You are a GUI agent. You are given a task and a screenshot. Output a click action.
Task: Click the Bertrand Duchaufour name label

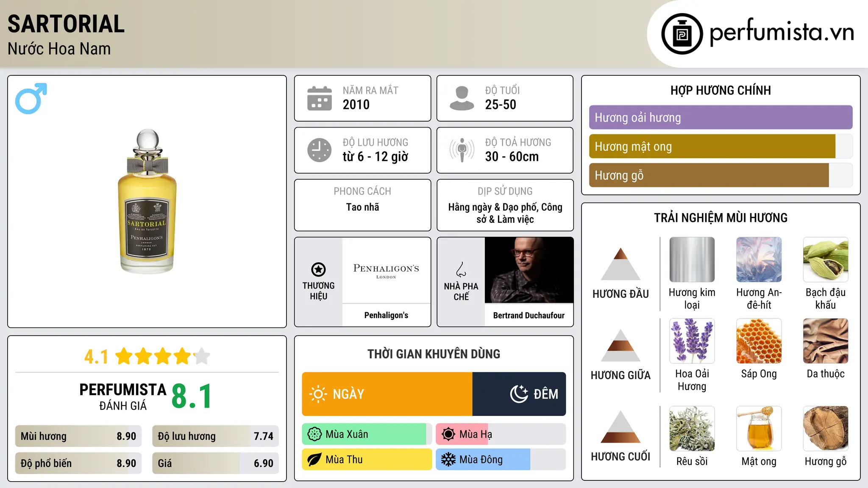click(529, 315)
